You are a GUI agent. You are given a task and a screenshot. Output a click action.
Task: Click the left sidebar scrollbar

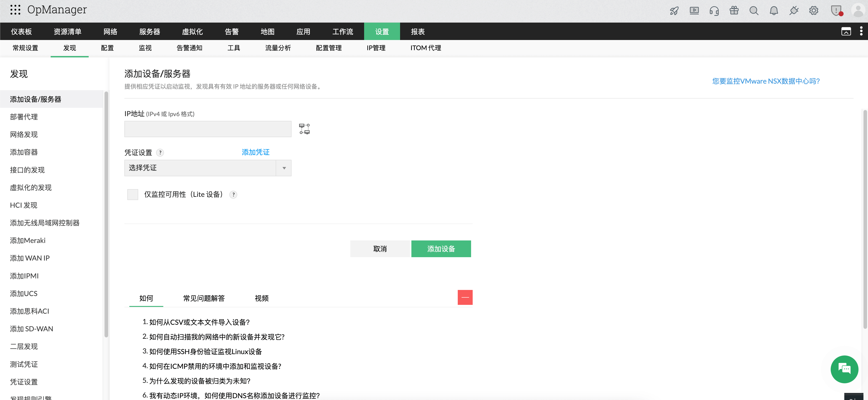point(106,214)
